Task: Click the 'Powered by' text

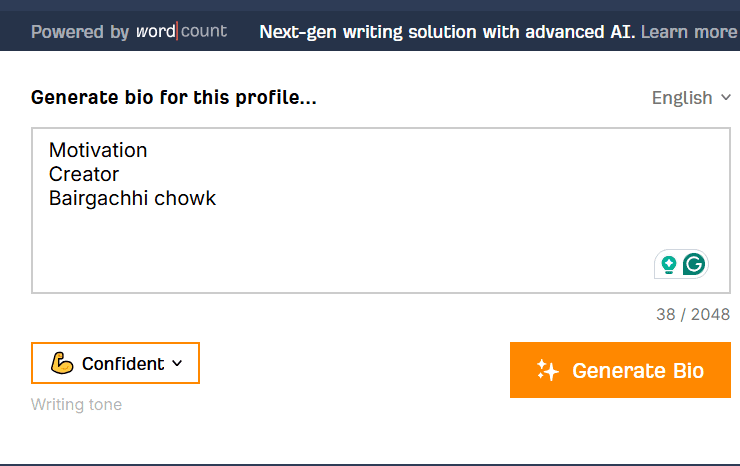Action: coord(80,31)
